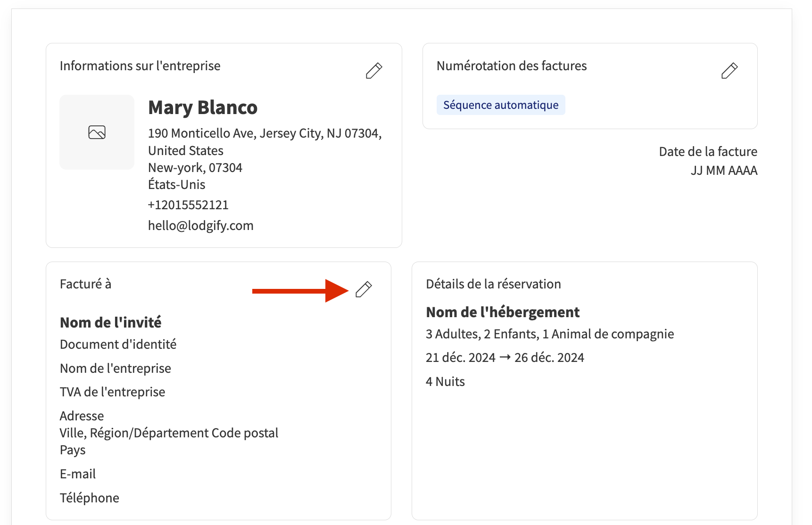Select the TVA de l'entreprise line
Viewport: 812px width, 525px height.
[113, 392]
